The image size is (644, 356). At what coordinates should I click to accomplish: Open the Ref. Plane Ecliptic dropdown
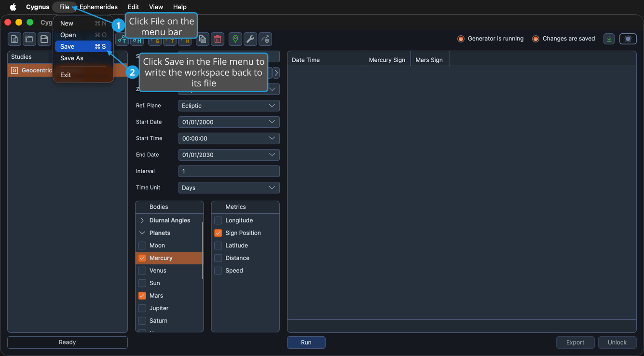229,106
